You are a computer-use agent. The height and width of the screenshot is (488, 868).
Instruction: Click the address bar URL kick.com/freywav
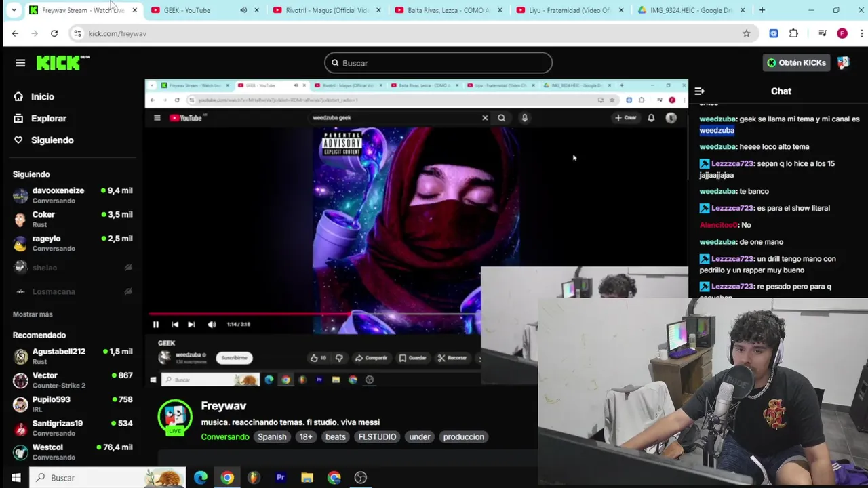point(117,33)
